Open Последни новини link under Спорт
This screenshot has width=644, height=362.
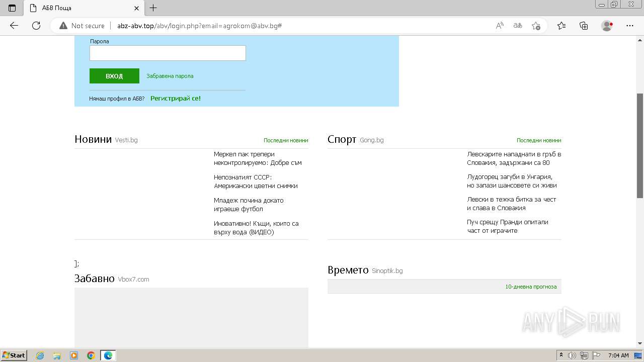(x=539, y=140)
